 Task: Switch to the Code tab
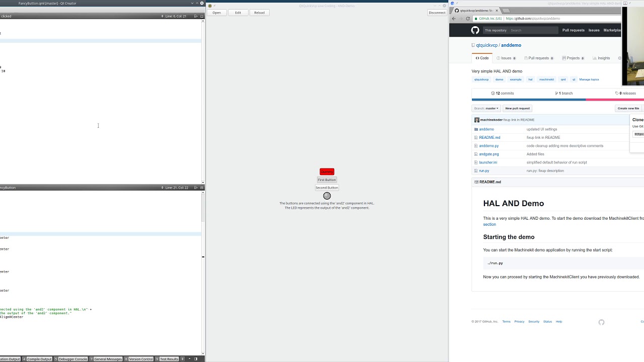click(x=482, y=58)
